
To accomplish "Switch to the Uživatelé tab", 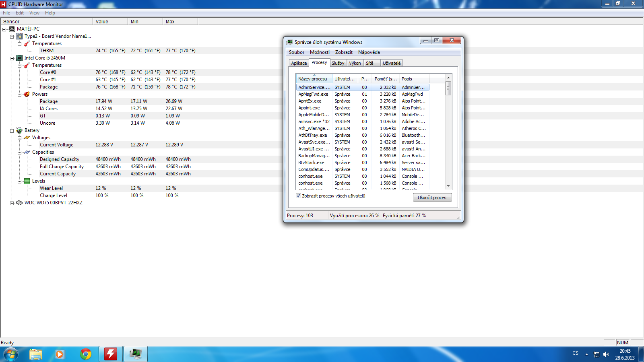I will click(392, 63).
